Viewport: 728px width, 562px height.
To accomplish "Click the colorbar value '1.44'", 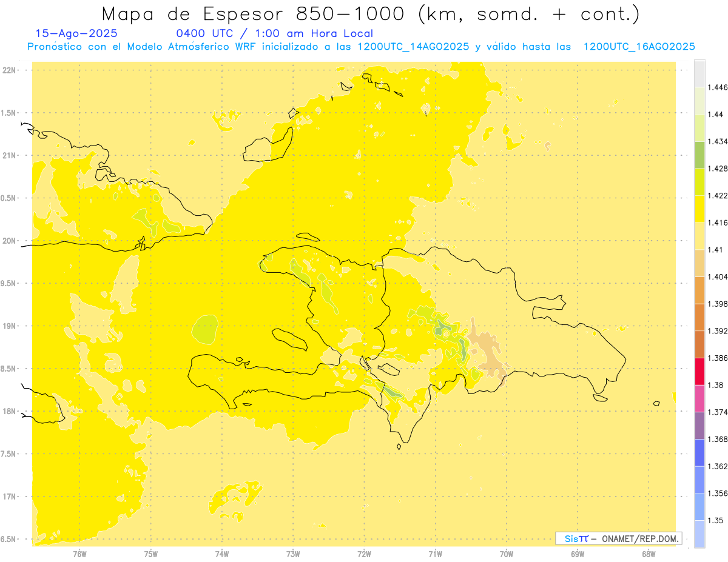I will (717, 115).
